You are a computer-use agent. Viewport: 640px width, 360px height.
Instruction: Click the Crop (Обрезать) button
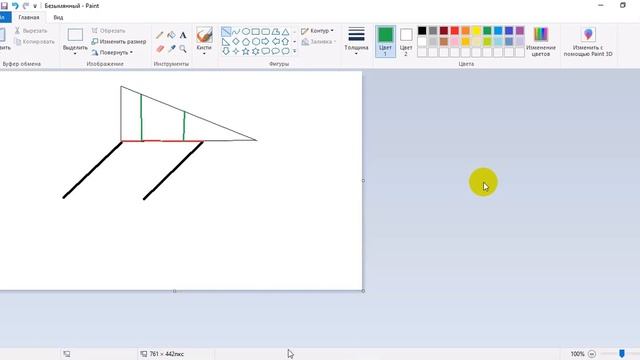pyautogui.click(x=108, y=31)
